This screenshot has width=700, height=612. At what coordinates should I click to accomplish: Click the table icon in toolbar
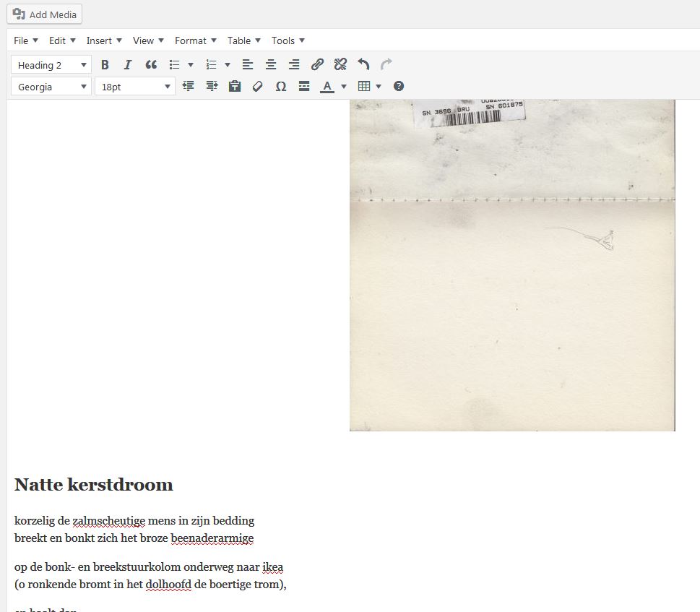point(364,86)
